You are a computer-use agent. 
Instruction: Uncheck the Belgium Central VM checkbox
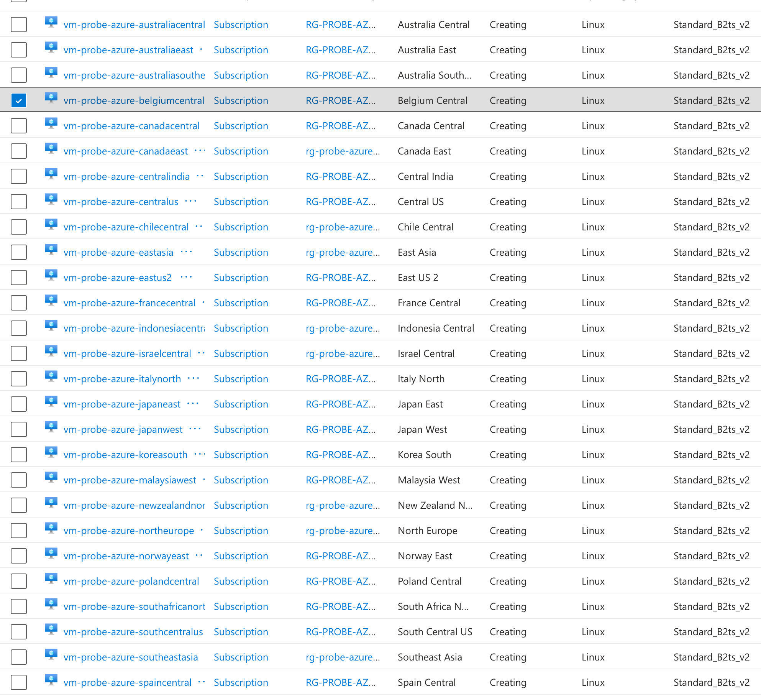point(19,101)
